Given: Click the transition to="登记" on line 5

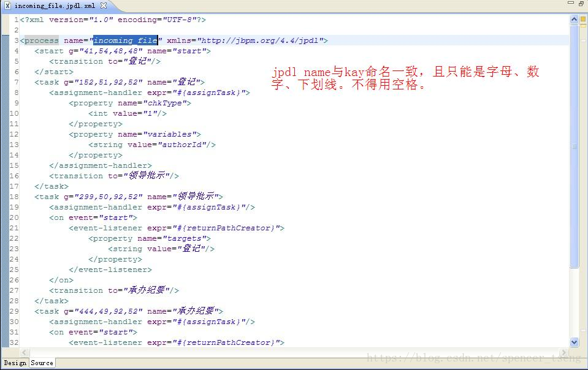Looking at the screenshot, I should coord(105,61).
